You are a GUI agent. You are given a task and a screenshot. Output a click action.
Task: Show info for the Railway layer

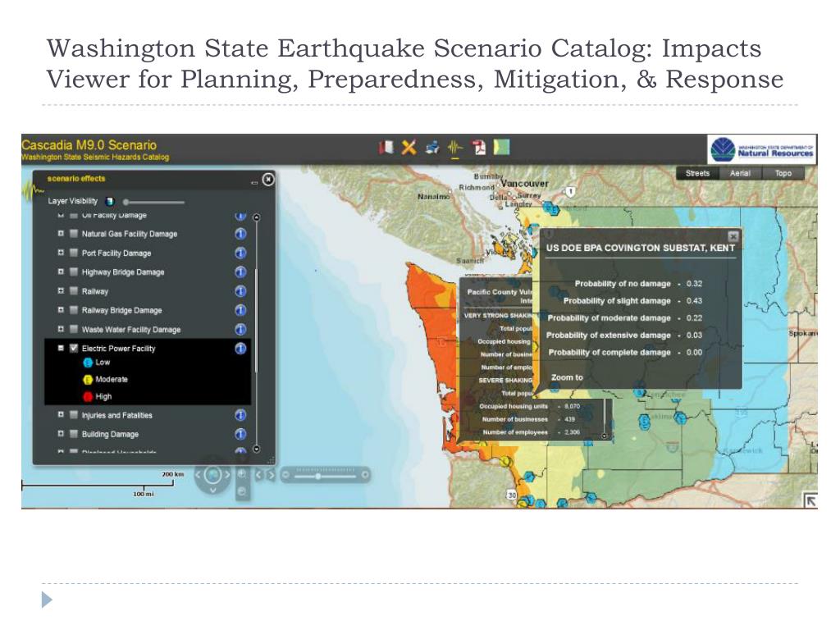pyautogui.click(x=240, y=291)
